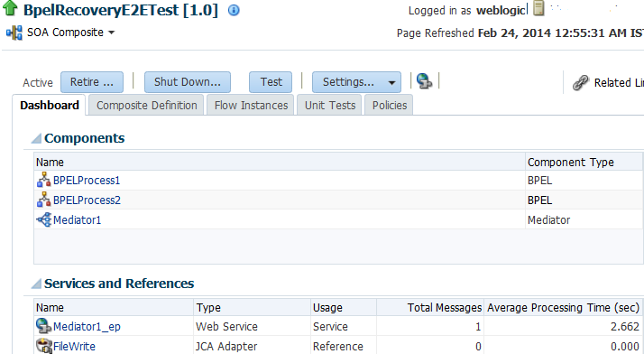This screenshot has height=354, width=644.
Task: Click the Component Type column header
Action: (584, 162)
